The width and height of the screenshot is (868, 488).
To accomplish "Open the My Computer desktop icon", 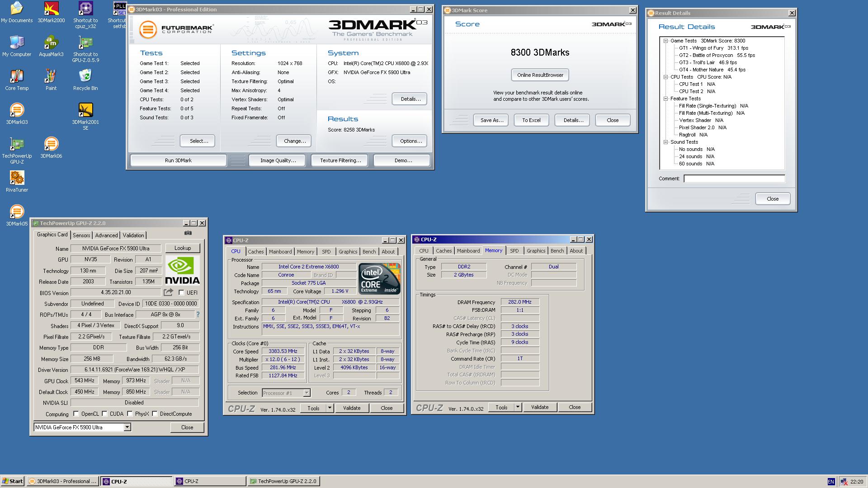I will (x=17, y=47).
